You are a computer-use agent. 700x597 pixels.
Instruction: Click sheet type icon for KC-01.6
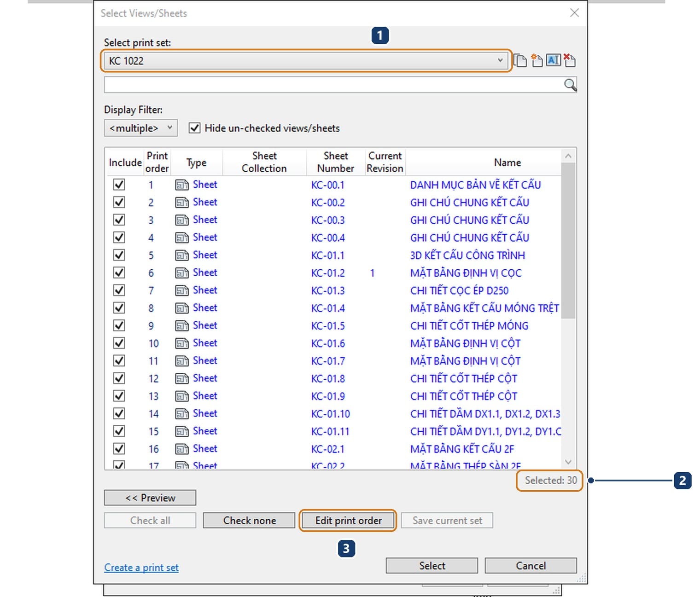coord(182,343)
